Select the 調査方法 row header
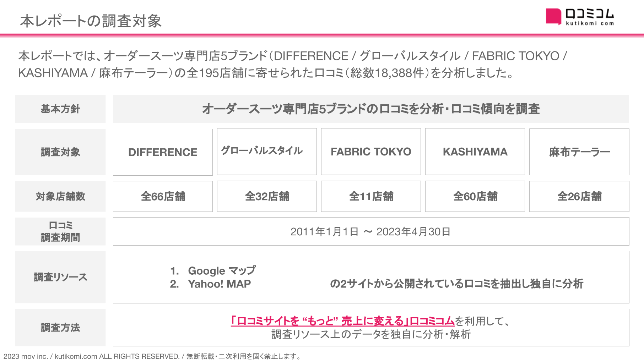Image resolution: width=644 pixels, height=362 pixels. click(60, 327)
